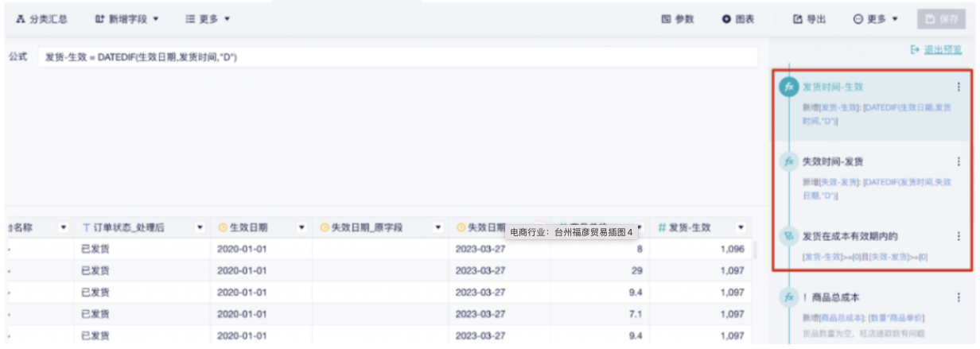Click the 分类汇总 toolbar icon
Viewport: 980px width, 349px height.
(x=21, y=18)
